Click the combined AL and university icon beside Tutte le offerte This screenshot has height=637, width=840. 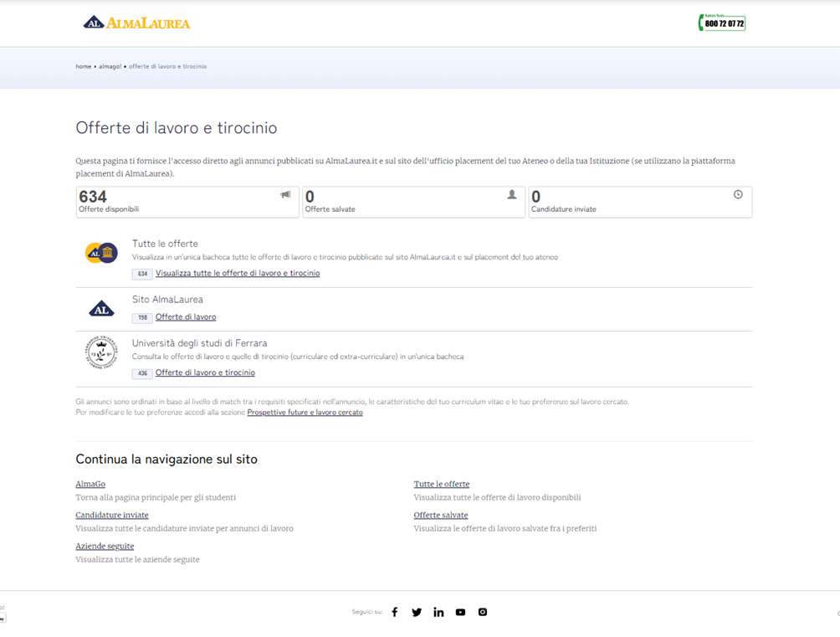[101, 253]
